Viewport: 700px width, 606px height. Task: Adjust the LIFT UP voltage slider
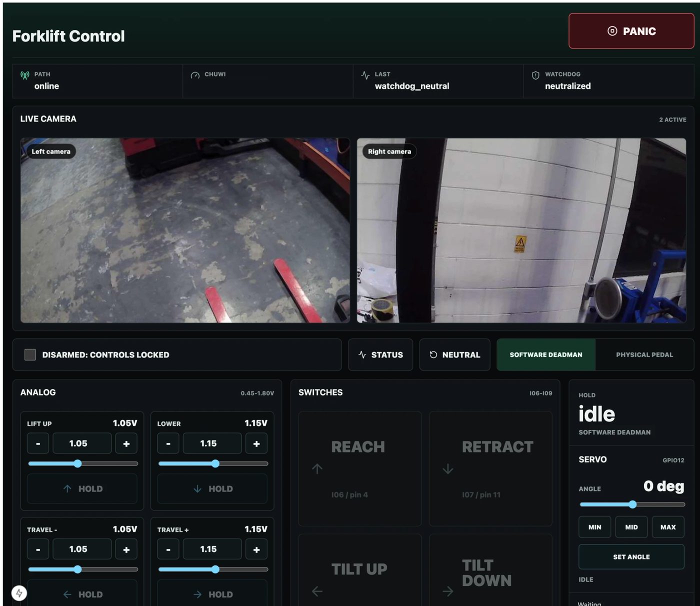point(83,463)
